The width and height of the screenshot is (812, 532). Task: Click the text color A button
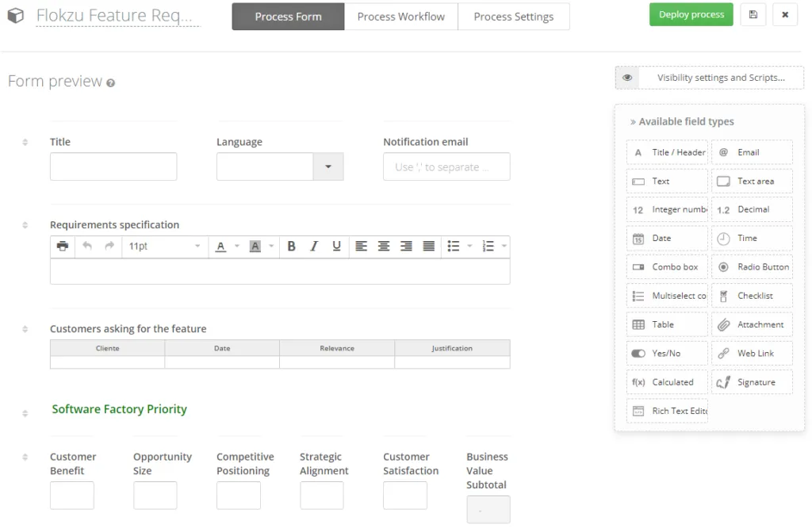click(221, 246)
